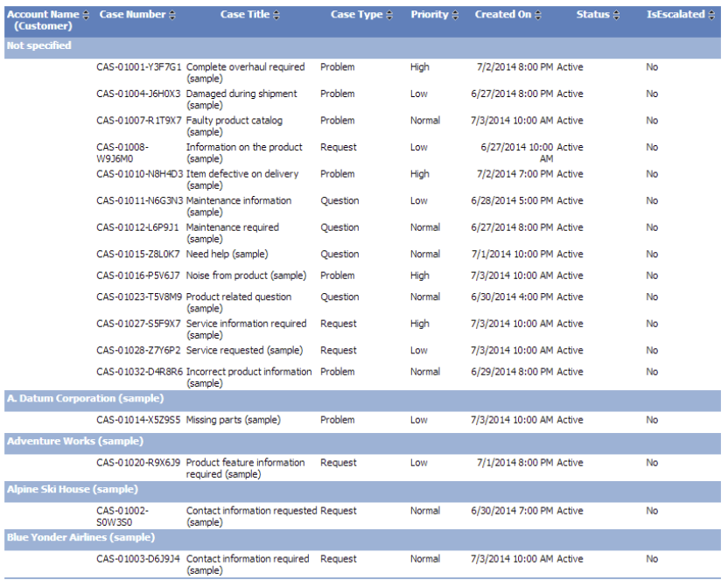Click title Need help (sample)
This screenshot has height=587, width=728.
click(227, 255)
